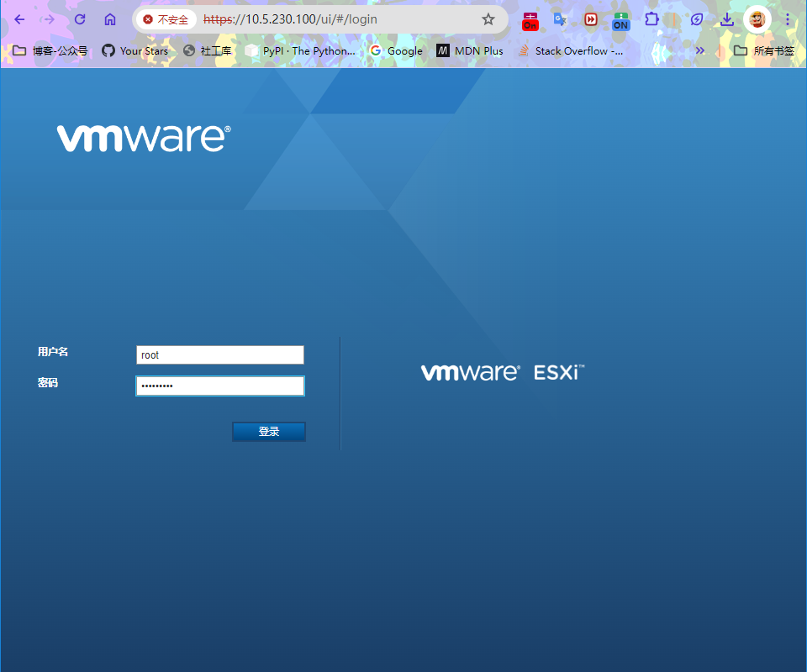Image resolution: width=807 pixels, height=672 pixels.
Task: Open the 博客-公众号 bookmark folder
Action: tap(50, 51)
